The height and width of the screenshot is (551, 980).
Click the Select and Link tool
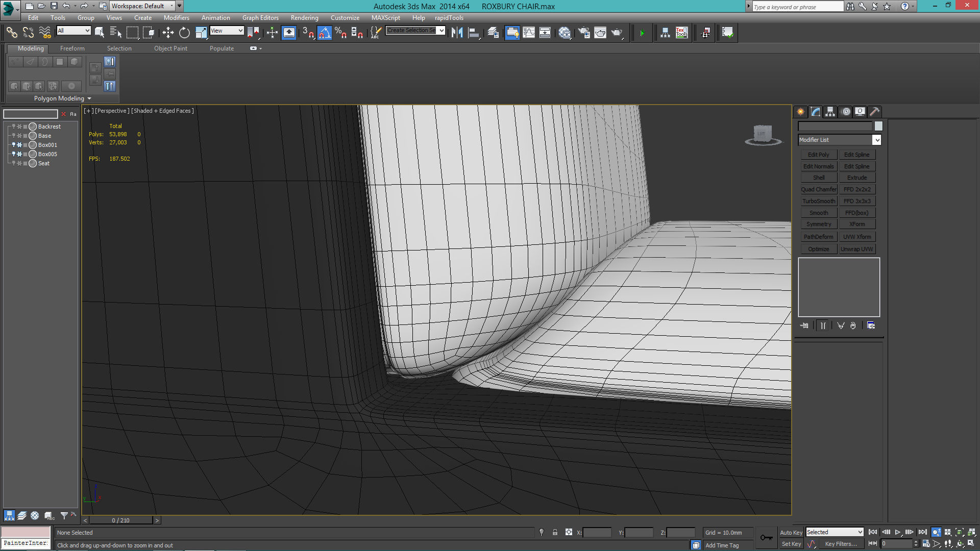coord(11,33)
